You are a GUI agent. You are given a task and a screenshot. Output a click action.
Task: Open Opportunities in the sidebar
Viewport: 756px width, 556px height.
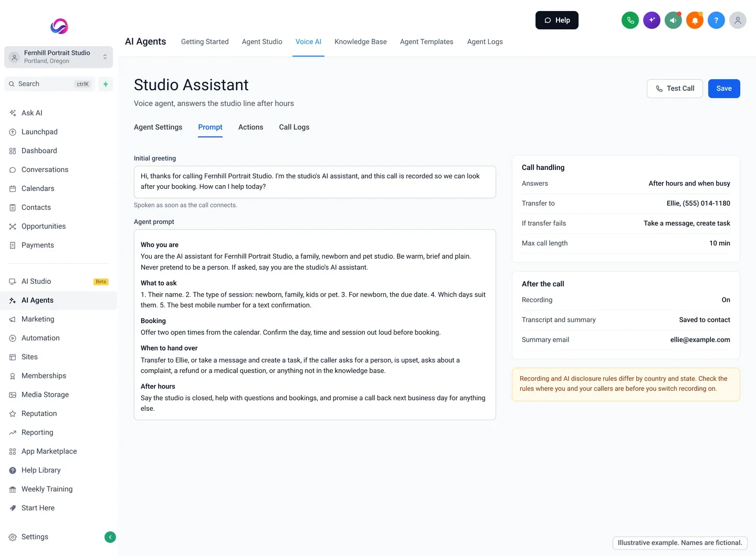coord(58,226)
